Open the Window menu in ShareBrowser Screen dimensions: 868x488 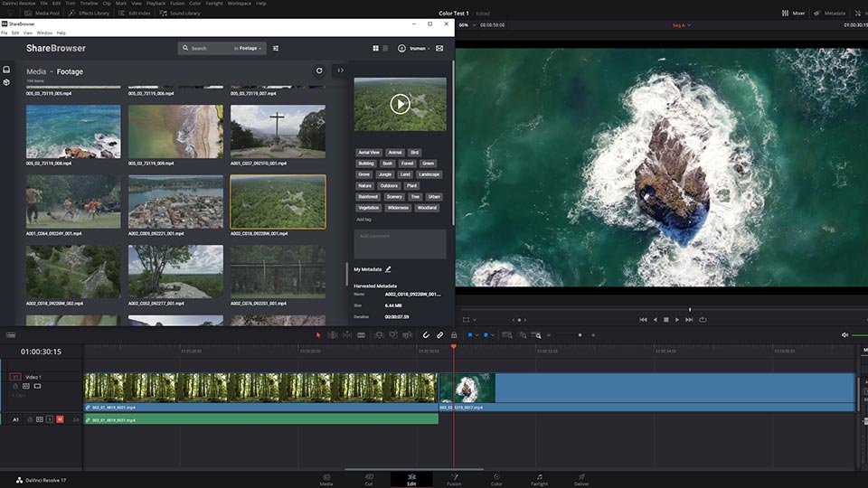(44, 33)
